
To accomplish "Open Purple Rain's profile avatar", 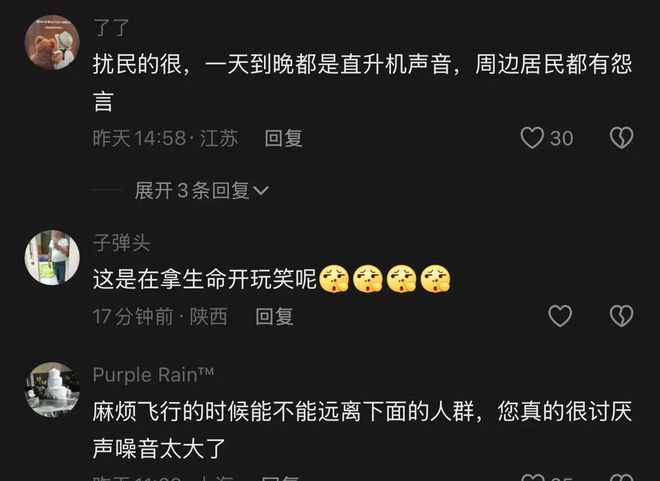I will click(x=52, y=389).
